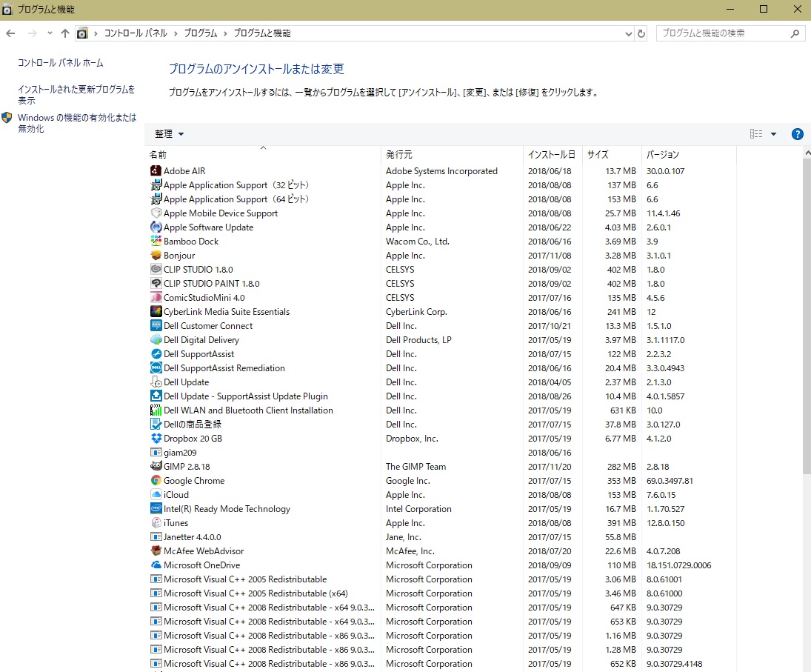This screenshot has width=811, height=672.
Task: Click the Adobe AIR program icon
Action: 156,171
